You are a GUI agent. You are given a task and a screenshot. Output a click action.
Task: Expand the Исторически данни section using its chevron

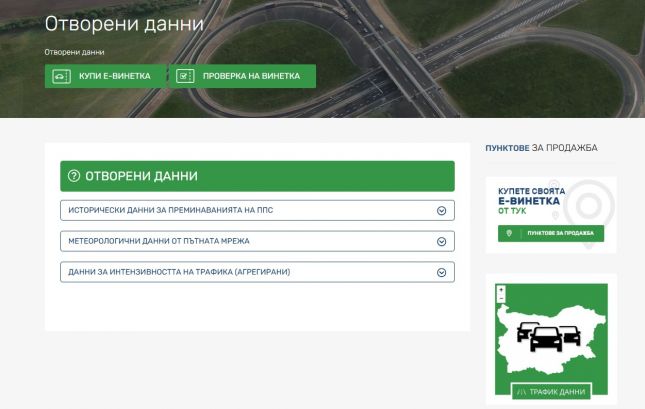click(441, 211)
